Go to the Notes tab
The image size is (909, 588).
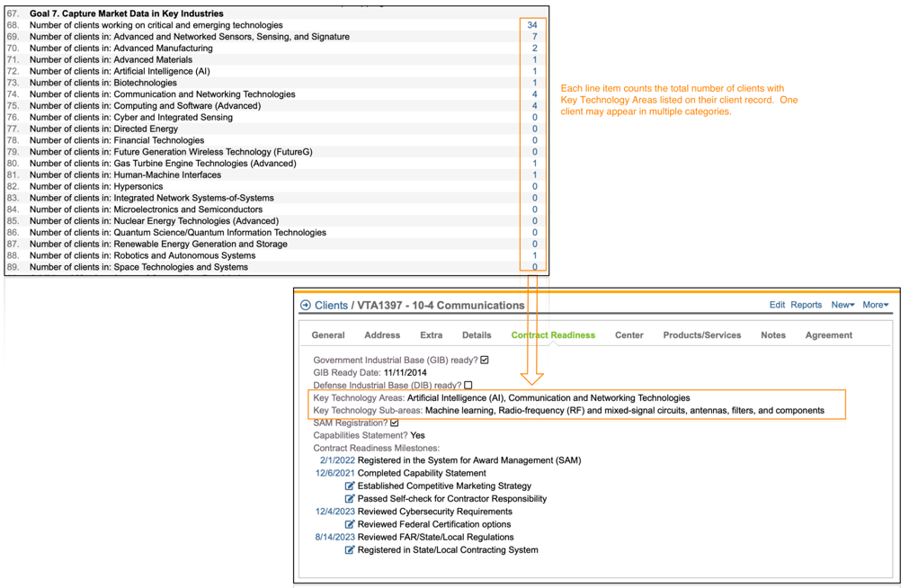click(x=772, y=335)
